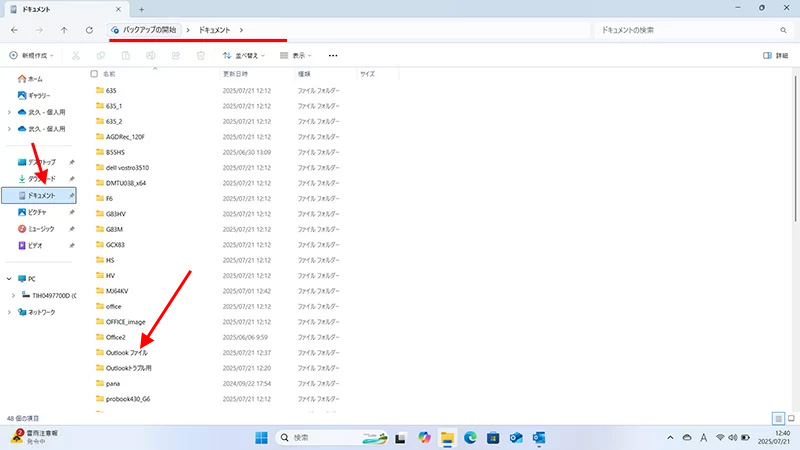
Task: Click the refresh icon in navigation bar
Action: point(90,30)
